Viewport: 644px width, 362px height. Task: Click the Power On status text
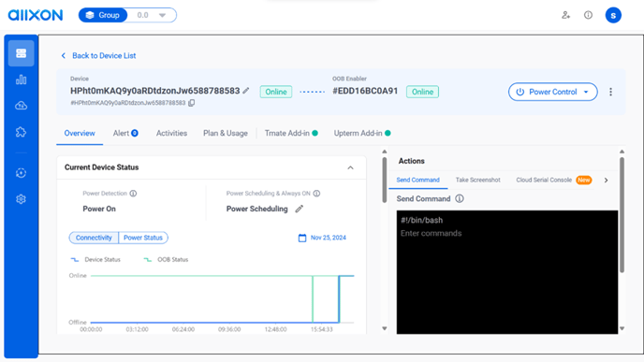[99, 209]
